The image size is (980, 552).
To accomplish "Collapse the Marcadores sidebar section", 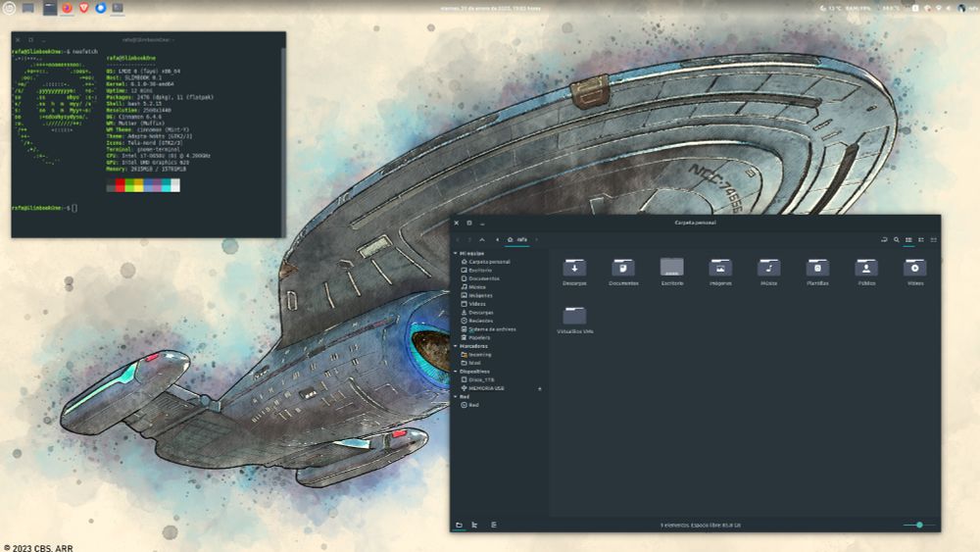I will (455, 346).
